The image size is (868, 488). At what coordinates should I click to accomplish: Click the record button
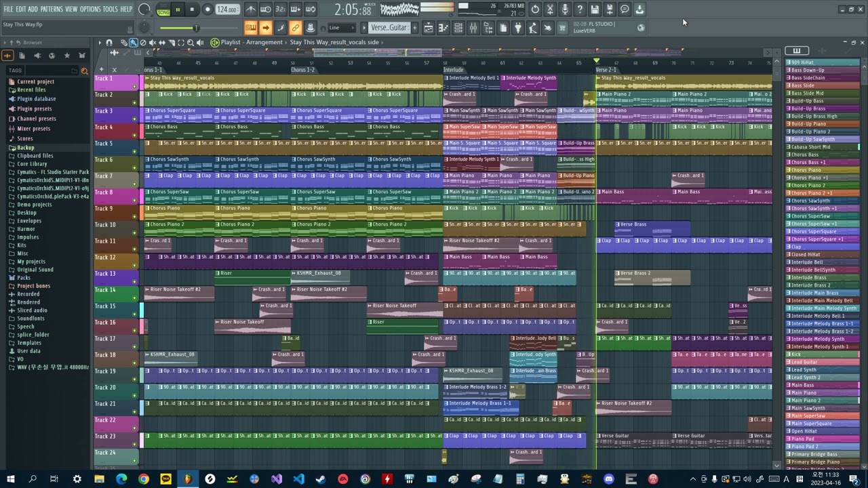click(208, 9)
